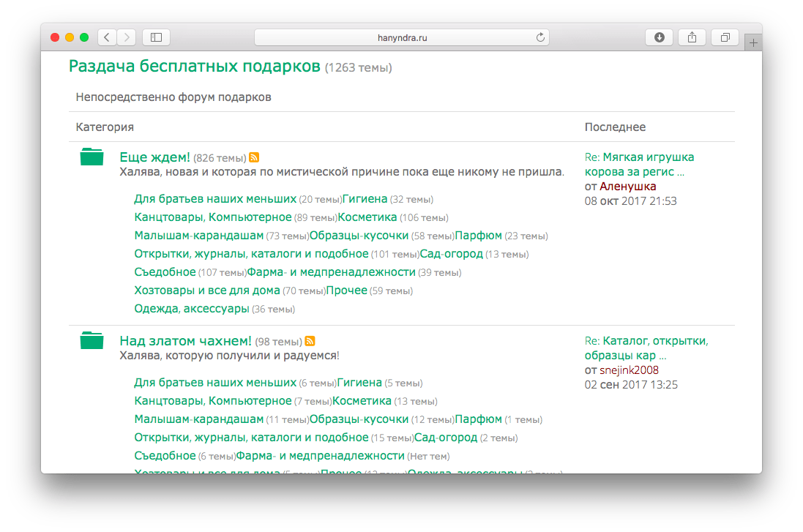Open the Еще ждем! category
The height and width of the screenshot is (532, 803).
tap(154, 157)
